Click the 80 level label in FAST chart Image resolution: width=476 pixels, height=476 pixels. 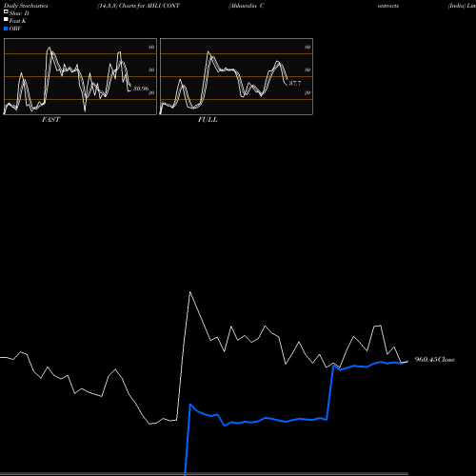pyautogui.click(x=151, y=47)
